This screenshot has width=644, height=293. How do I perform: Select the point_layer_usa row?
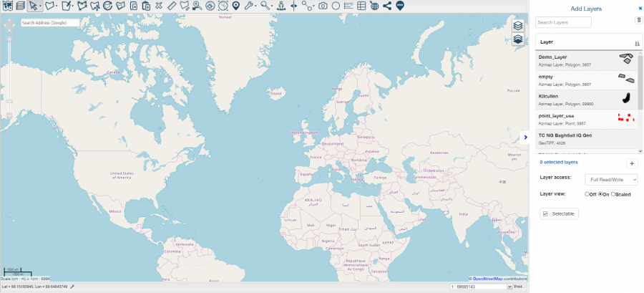[587, 119]
